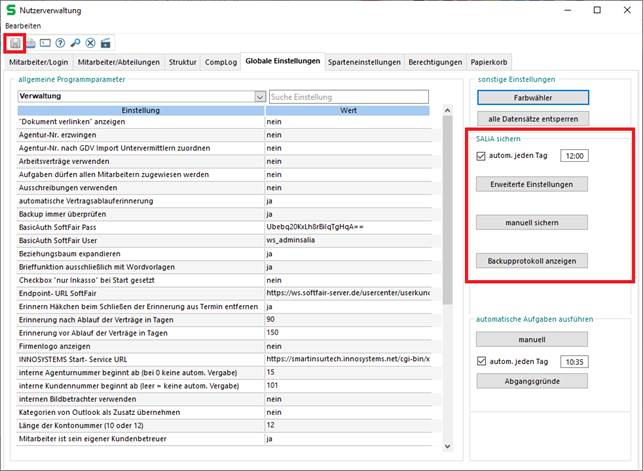Open help via question mark icon
The width and height of the screenshot is (643, 471).
pyautogui.click(x=60, y=43)
